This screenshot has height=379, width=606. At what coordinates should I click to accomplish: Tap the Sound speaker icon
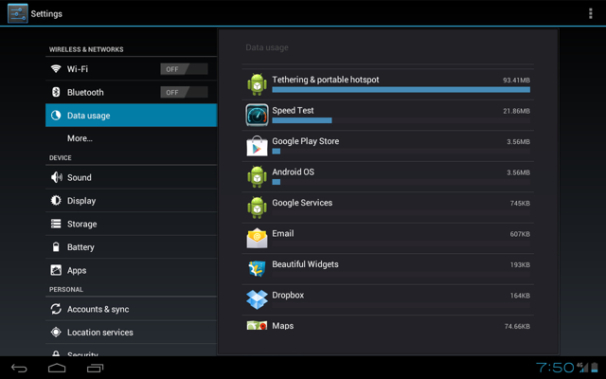pyautogui.click(x=56, y=177)
